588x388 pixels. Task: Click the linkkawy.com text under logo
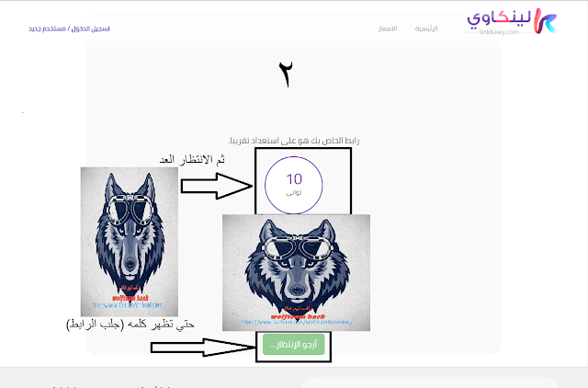499,32
